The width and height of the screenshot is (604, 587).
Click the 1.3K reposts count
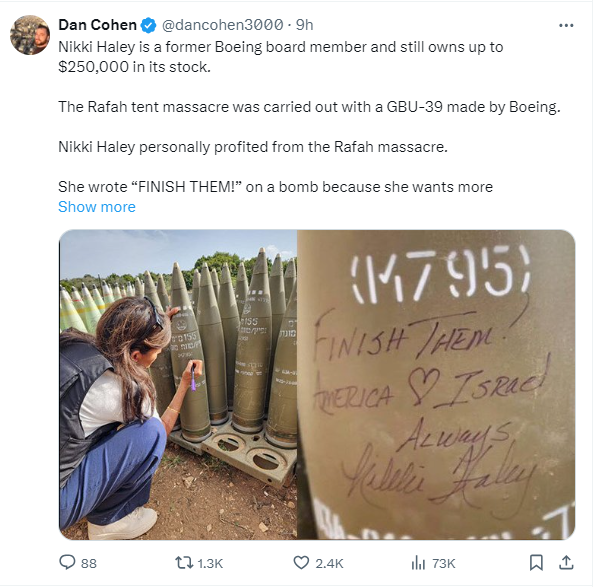pyautogui.click(x=210, y=564)
